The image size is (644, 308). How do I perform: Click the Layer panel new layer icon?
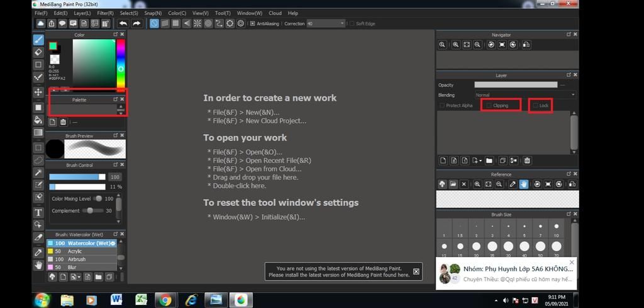click(443, 161)
